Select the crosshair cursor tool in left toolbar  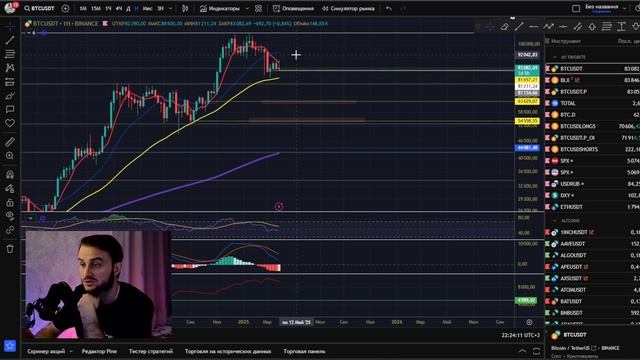[x=10, y=27]
